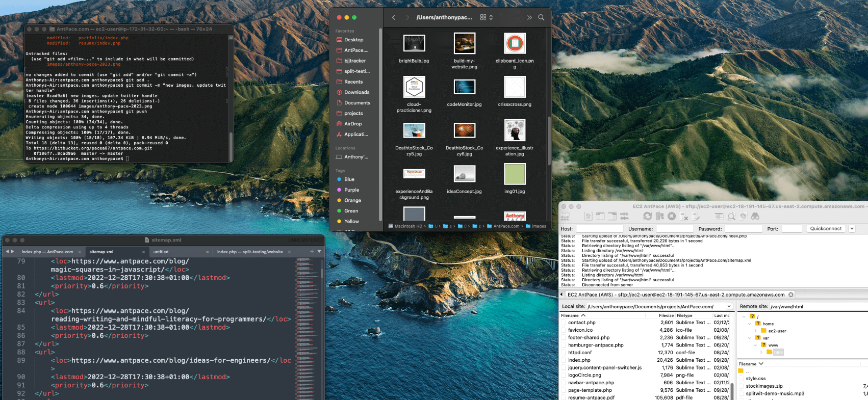This screenshot has height=400, width=868.
Task: Change Finder view mode with grid icon
Action: pos(487,17)
